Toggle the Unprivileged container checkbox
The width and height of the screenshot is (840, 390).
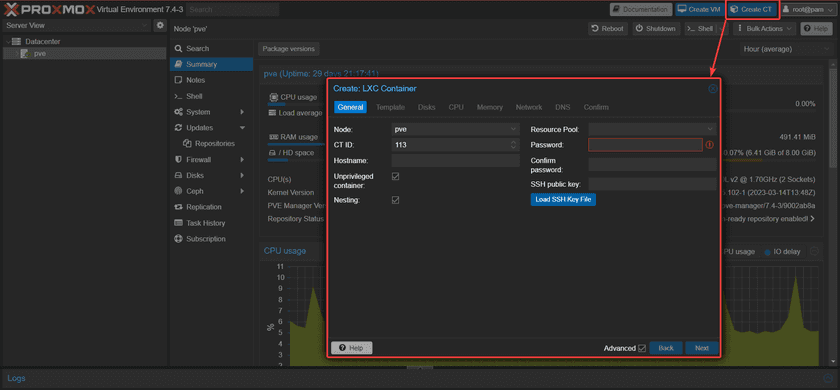click(x=395, y=176)
